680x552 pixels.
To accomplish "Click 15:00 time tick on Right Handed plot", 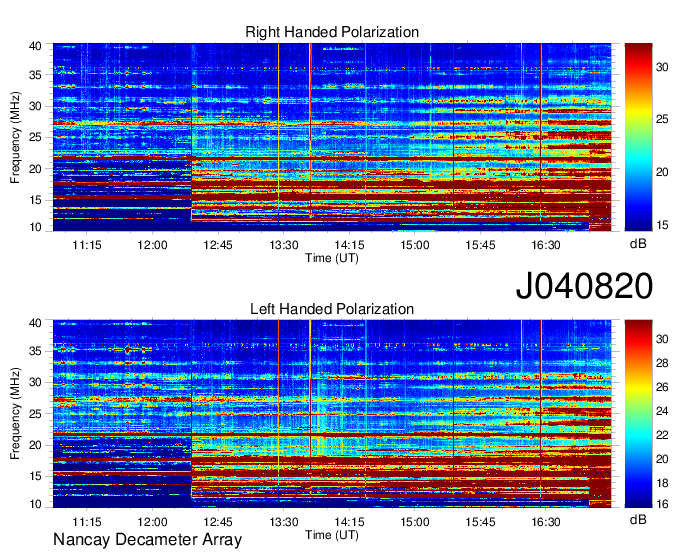I will tap(415, 245).
